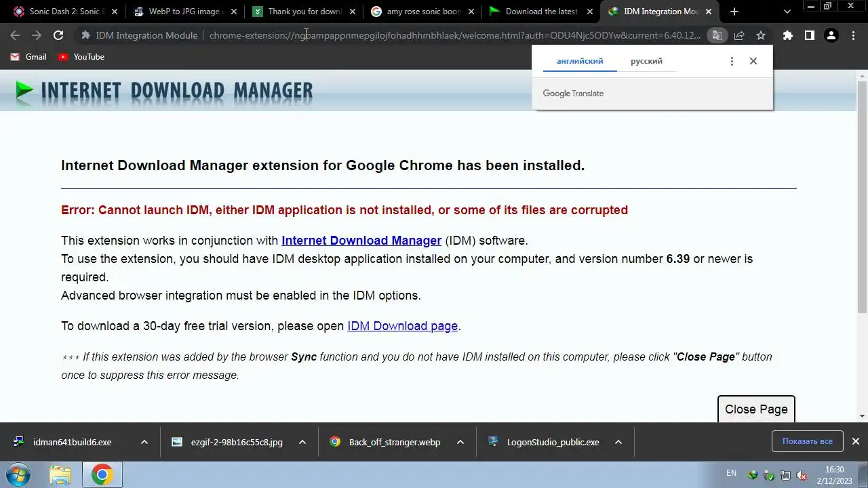Open Translate popup options three-dot menu
The height and width of the screenshot is (488, 868).
pyautogui.click(x=732, y=61)
